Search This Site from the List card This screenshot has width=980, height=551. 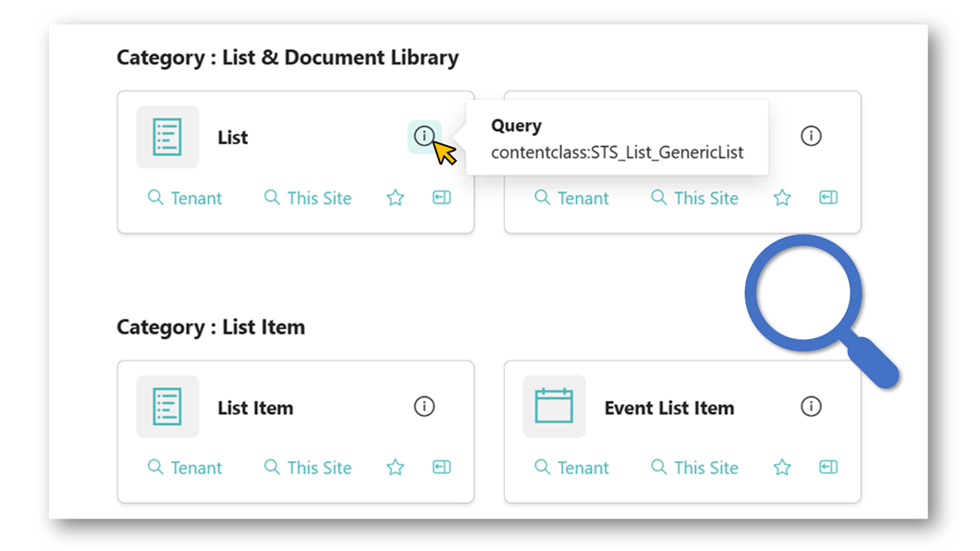coord(308,198)
